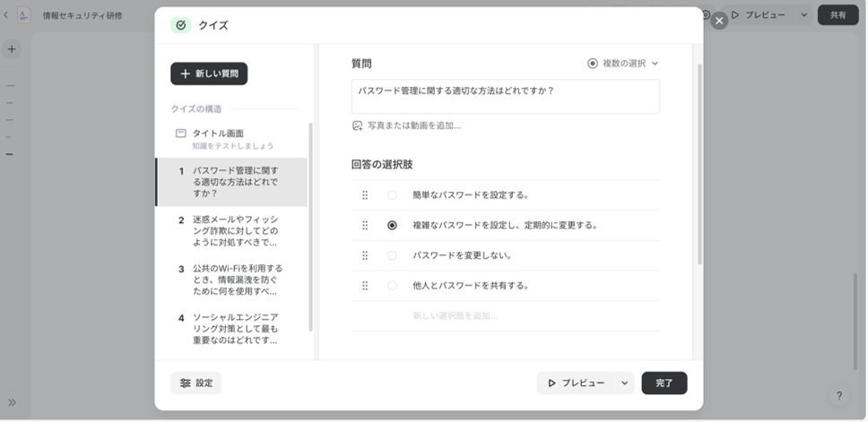Image resolution: width=868 pixels, height=422 pixels.
Task: Click the sliders icon in 設定 button
Action: coord(186,383)
